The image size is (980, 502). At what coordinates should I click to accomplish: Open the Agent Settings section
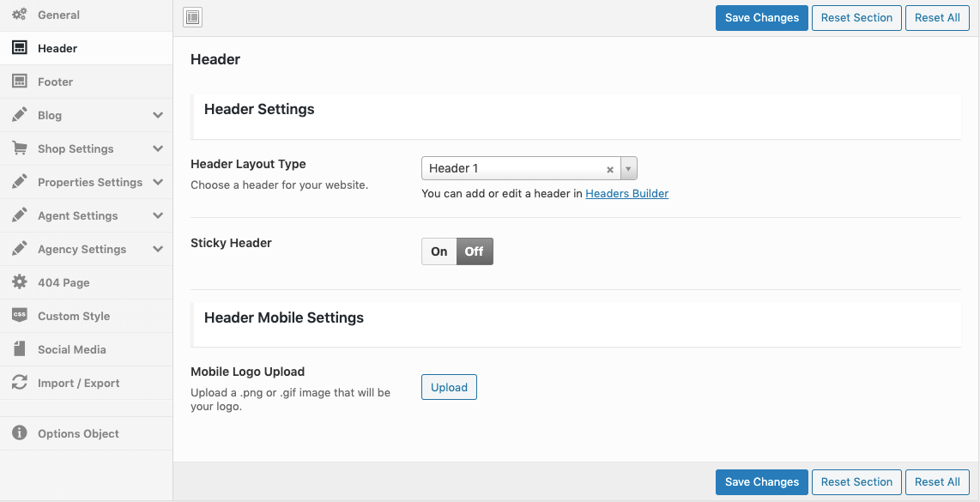pyautogui.click(x=77, y=215)
